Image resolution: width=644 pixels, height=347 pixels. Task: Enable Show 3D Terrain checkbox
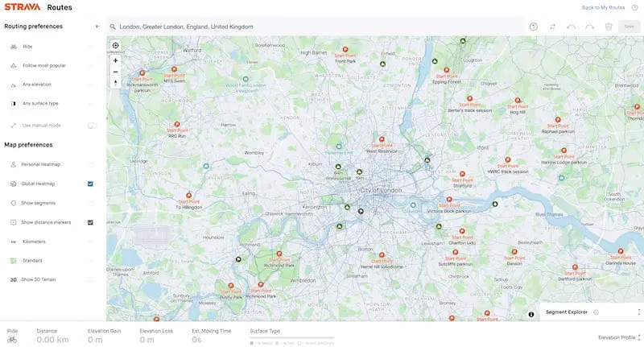pyautogui.click(x=90, y=280)
